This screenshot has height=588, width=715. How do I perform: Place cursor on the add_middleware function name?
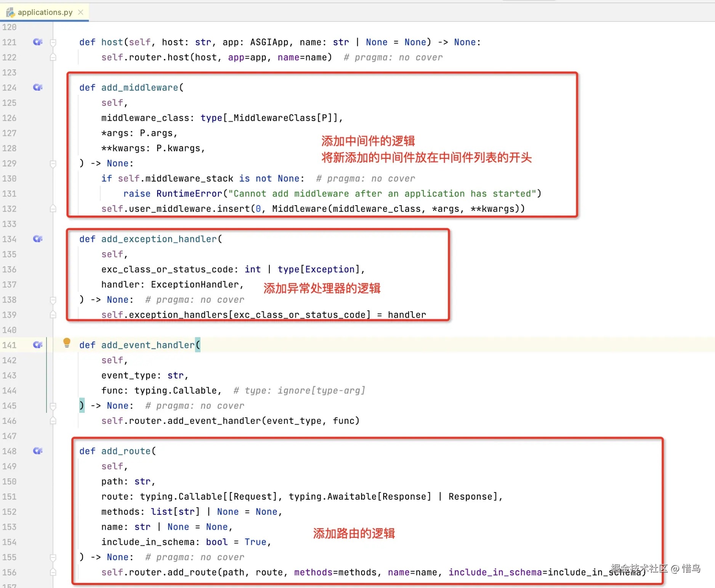click(x=140, y=88)
